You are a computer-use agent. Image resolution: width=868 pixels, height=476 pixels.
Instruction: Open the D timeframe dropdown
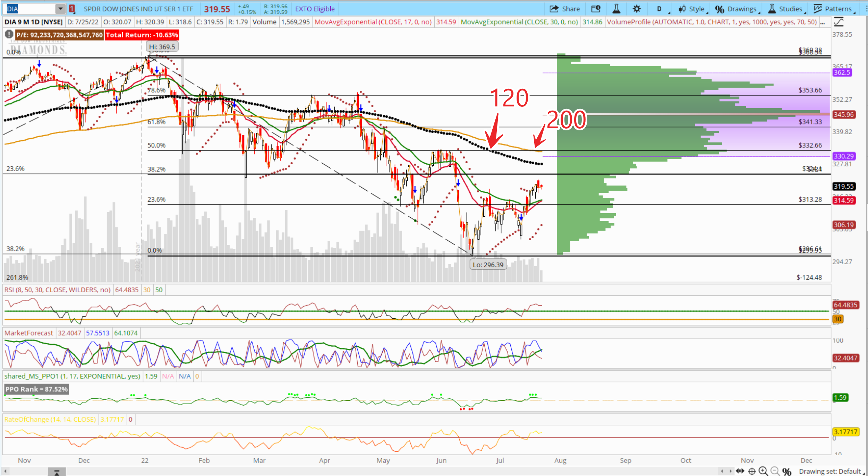(x=659, y=9)
